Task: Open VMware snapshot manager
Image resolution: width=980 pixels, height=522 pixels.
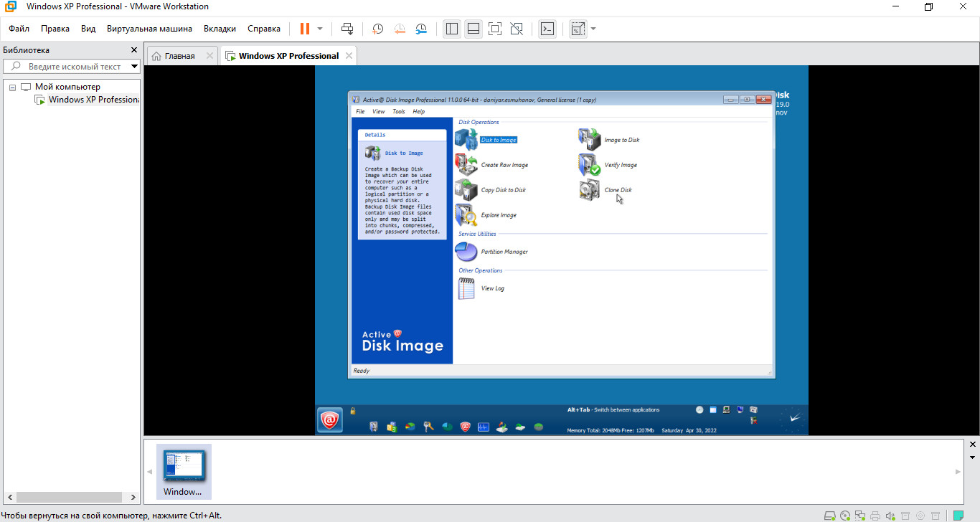Action: tap(422, 29)
